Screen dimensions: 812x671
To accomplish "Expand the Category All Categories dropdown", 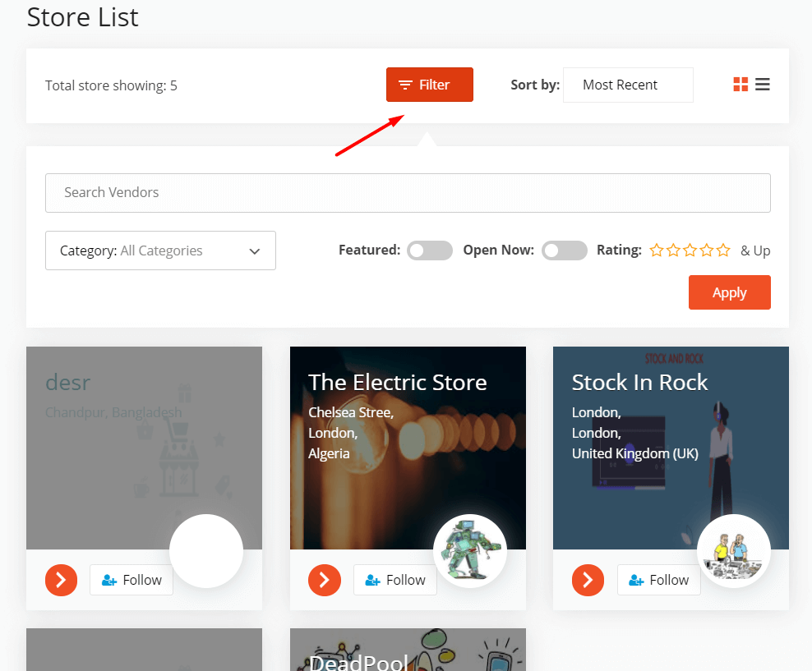I will click(160, 250).
